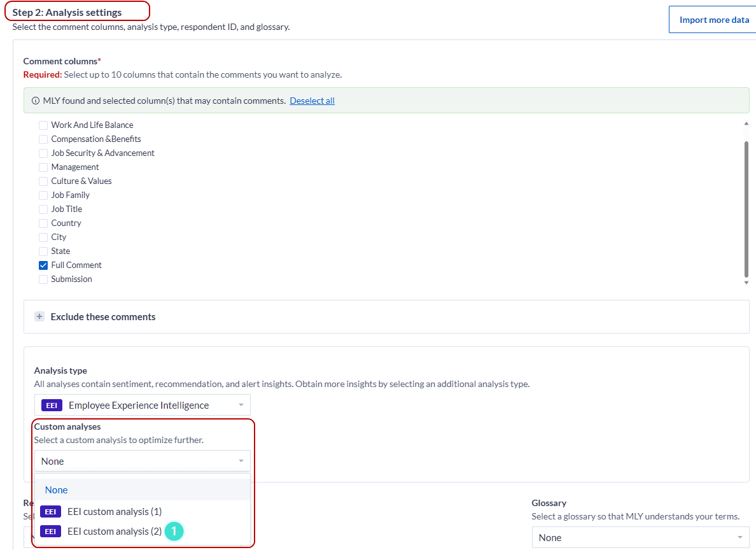Viewport: 756px width, 550px height.
Task: Expand the Exclude these comments section
Action: coord(39,316)
